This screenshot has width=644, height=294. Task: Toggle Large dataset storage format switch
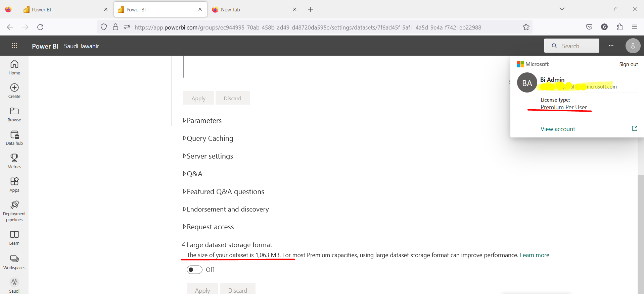(194, 270)
